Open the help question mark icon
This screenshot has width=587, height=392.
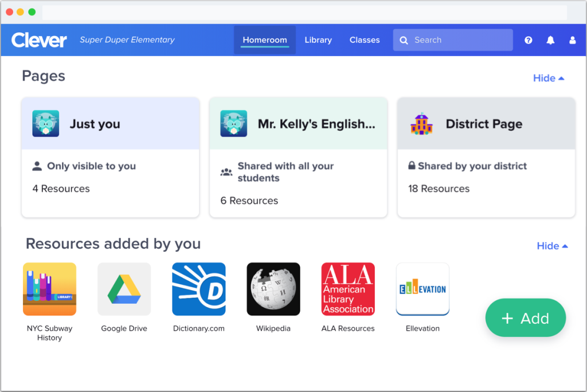tap(529, 40)
